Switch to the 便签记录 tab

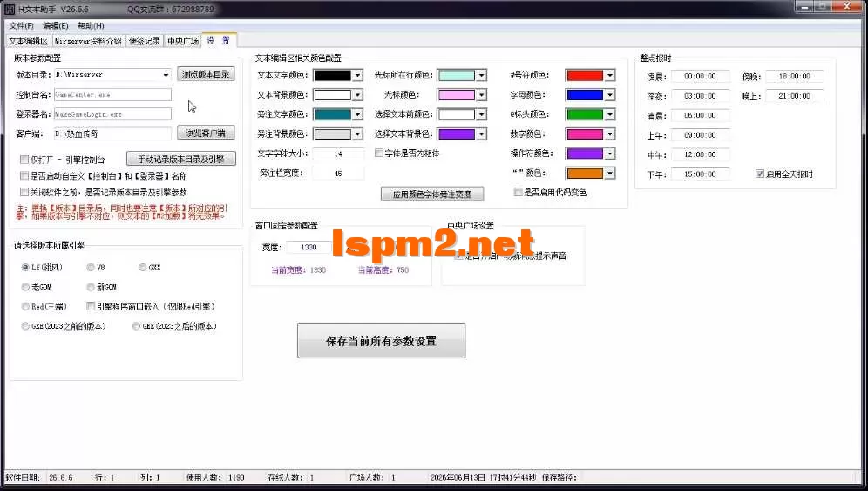pos(145,41)
